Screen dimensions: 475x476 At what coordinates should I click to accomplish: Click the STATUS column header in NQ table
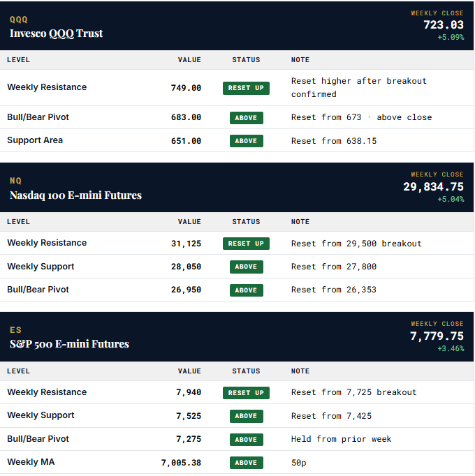(x=246, y=222)
